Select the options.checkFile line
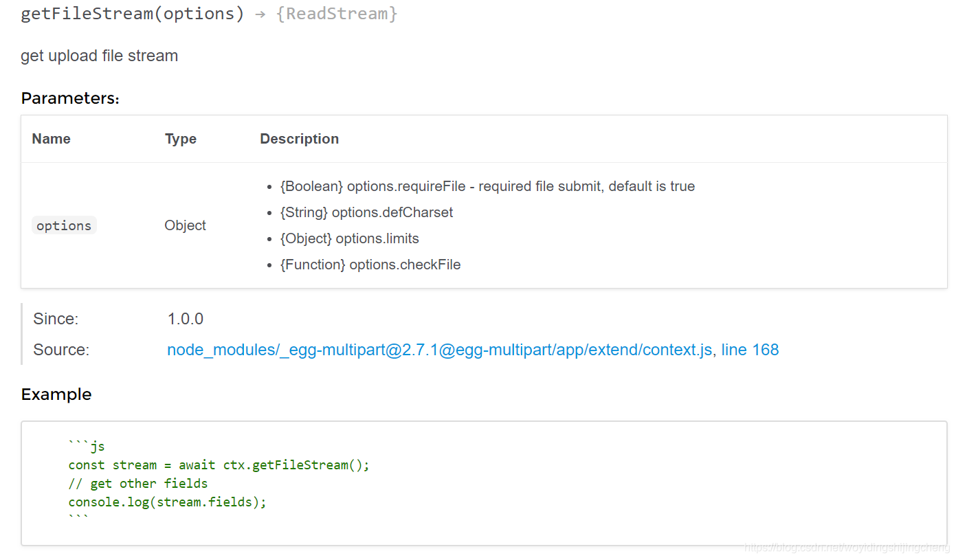This screenshot has height=560, width=956. pos(370,265)
